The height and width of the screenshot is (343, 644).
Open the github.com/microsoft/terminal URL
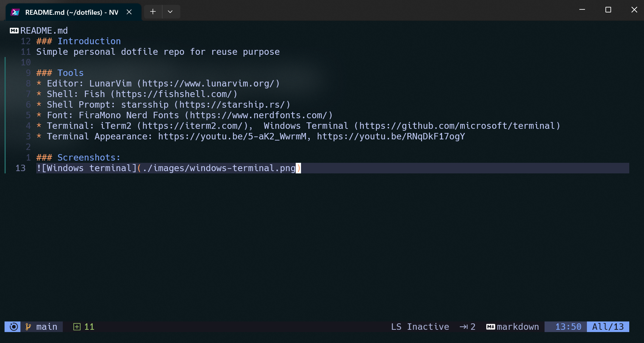[457, 126]
